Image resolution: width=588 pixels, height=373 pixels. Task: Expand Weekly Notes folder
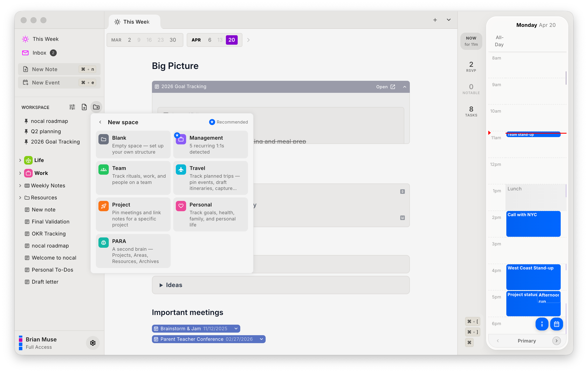(x=20, y=185)
